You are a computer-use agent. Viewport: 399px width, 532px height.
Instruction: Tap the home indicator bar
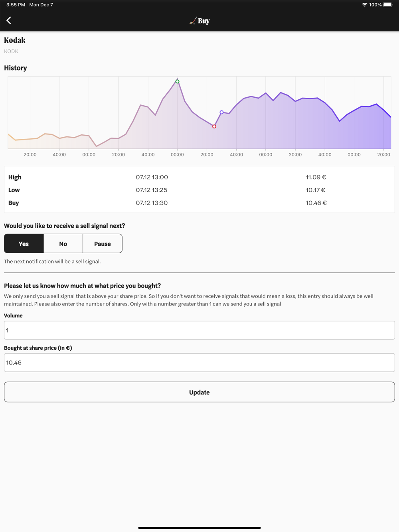(x=199, y=528)
